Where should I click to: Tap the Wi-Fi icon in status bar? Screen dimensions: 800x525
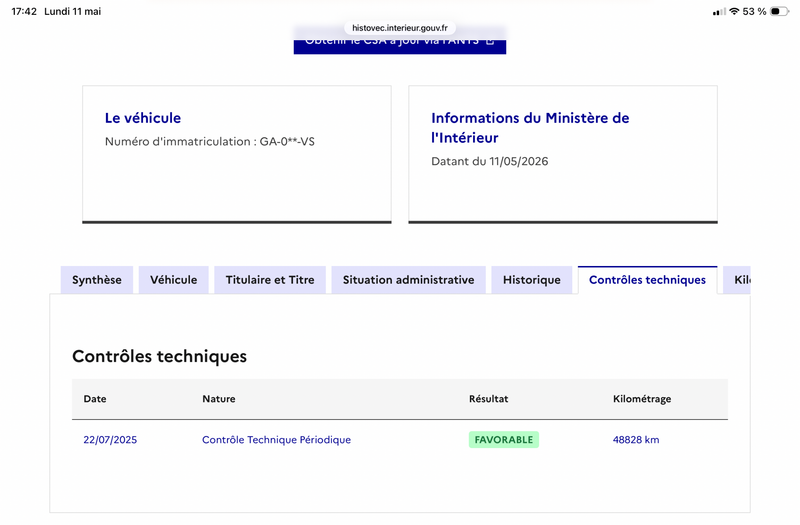tap(734, 11)
